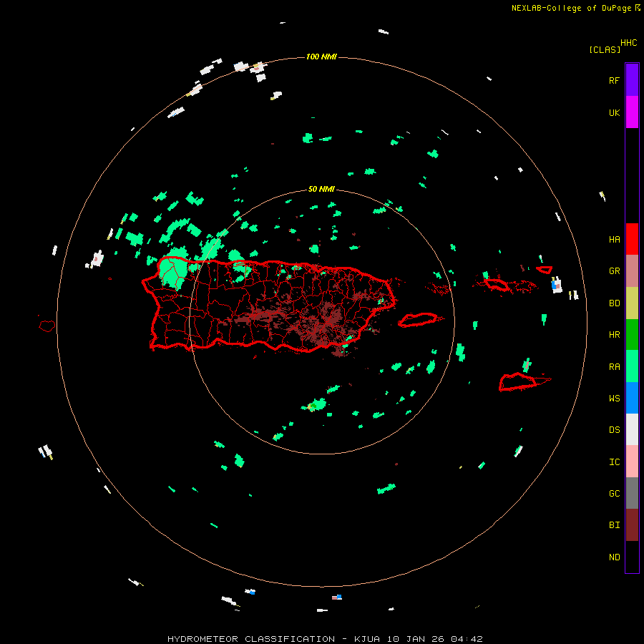The image size is (644, 644).
Task: Click the HYDROMETEOR CLASSIFICATION title text
Action: tap(251, 639)
